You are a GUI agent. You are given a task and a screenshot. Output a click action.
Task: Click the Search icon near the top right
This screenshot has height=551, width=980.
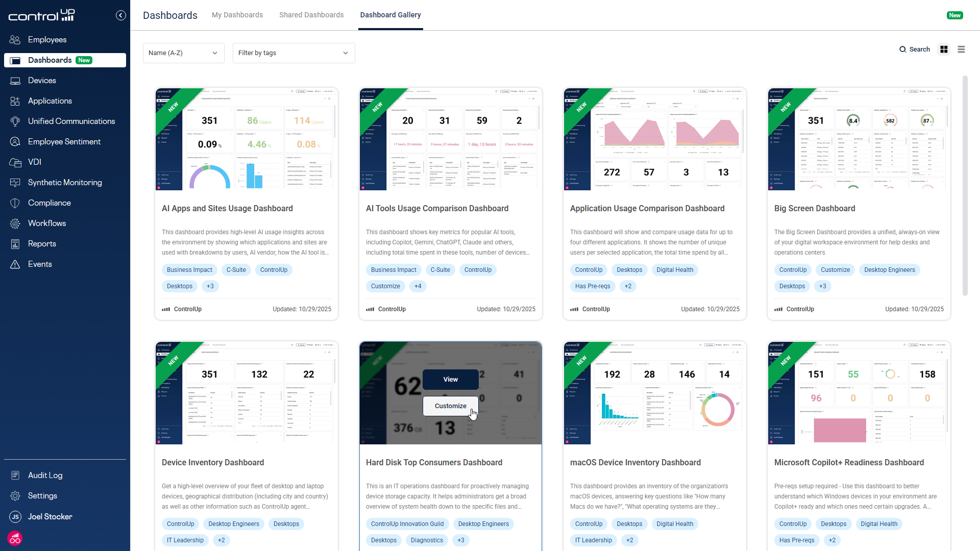coord(914,49)
